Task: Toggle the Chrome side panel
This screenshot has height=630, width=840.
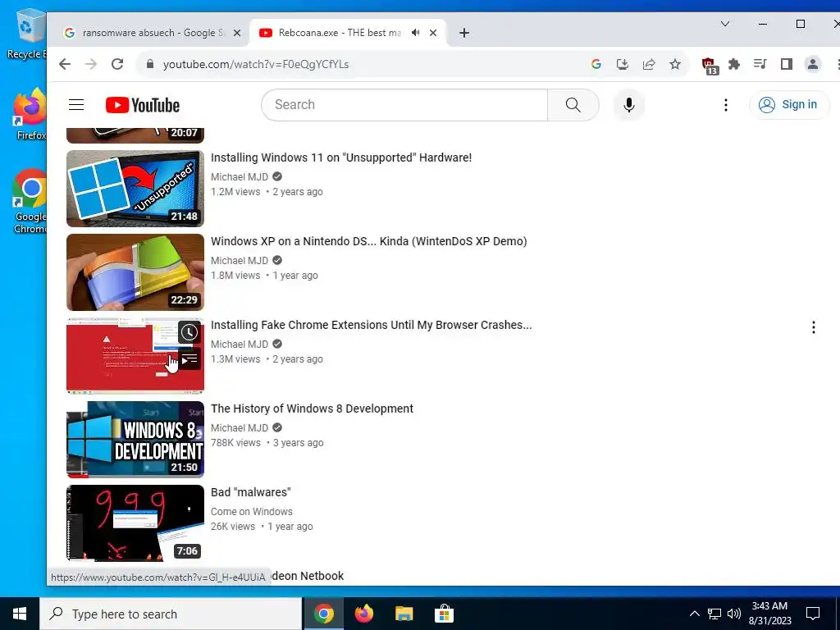Action: 786,64
